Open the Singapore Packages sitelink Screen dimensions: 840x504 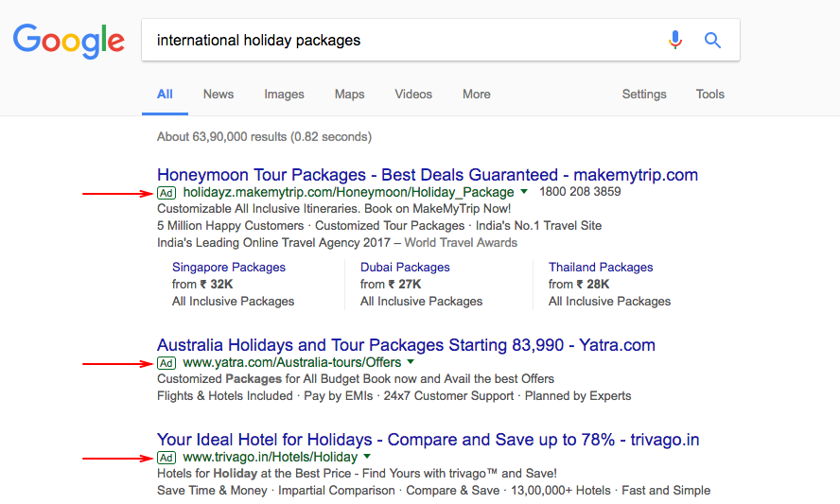(x=228, y=268)
